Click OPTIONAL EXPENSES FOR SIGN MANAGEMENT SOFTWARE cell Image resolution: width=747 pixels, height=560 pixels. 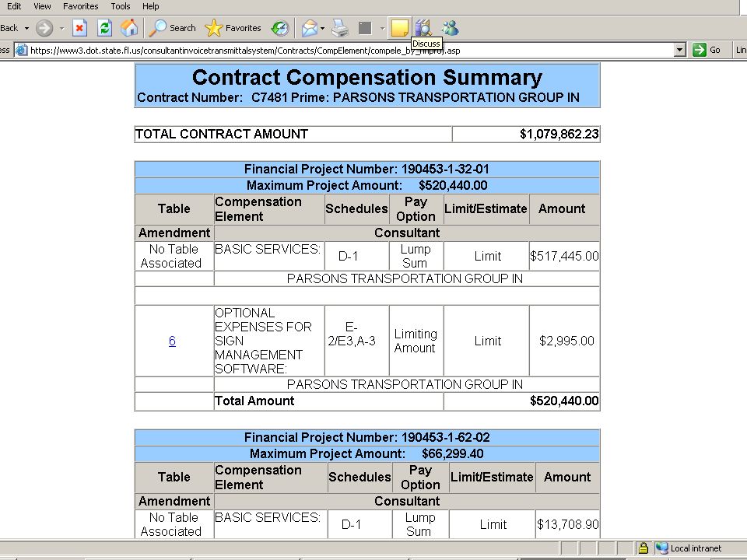(x=269, y=341)
